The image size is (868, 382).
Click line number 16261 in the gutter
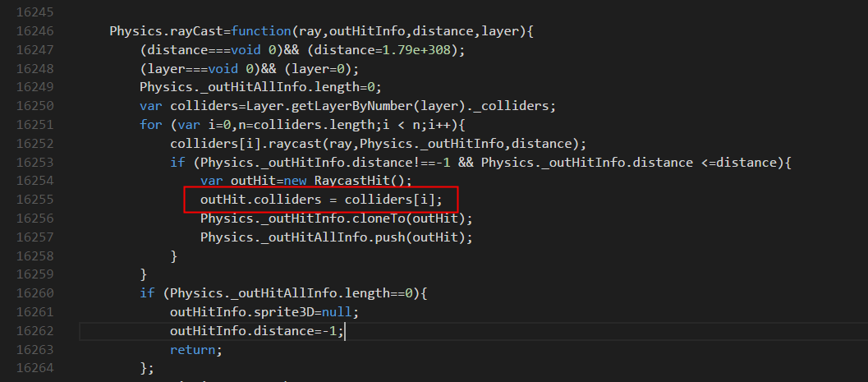coord(34,311)
